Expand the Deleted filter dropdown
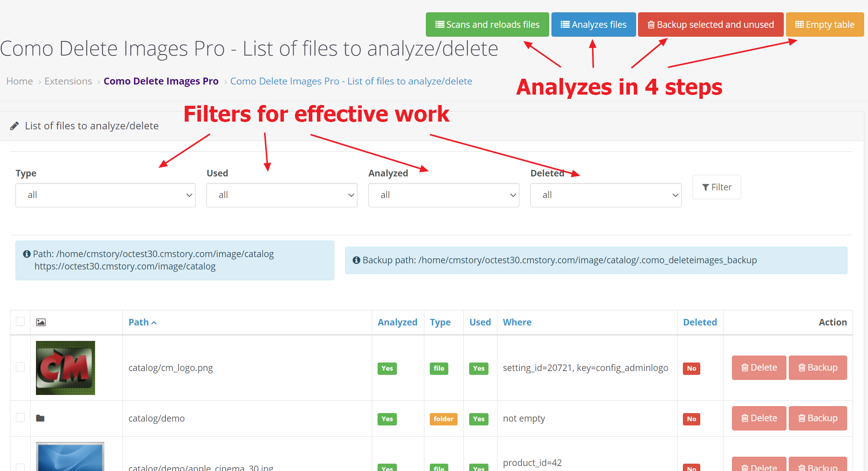 [x=605, y=195]
